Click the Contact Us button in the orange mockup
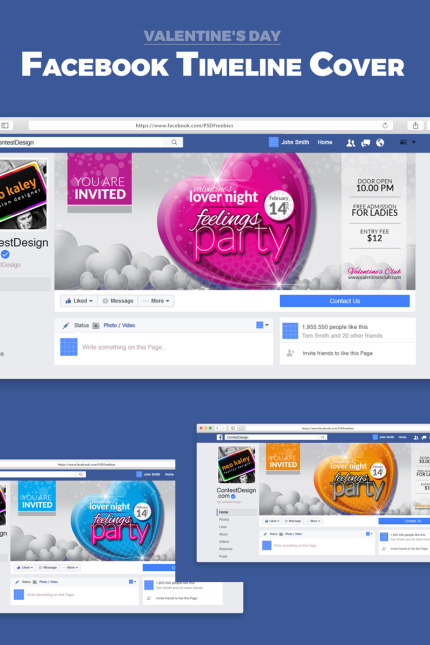Image resolution: width=430 pixels, height=645 pixels. [404, 521]
